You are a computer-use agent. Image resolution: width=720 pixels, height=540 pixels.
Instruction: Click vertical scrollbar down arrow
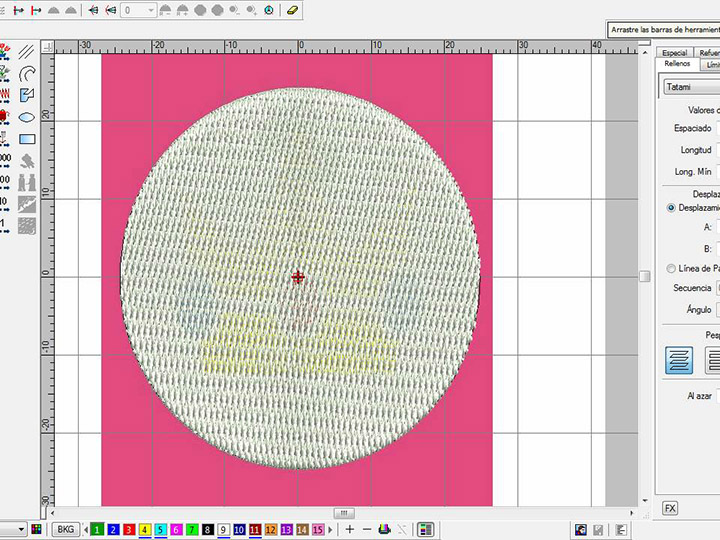pos(645,501)
